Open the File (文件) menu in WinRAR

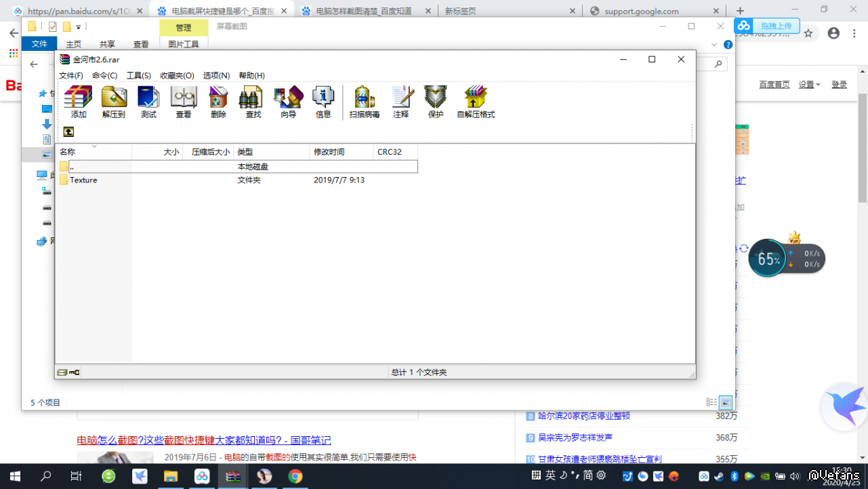(71, 76)
